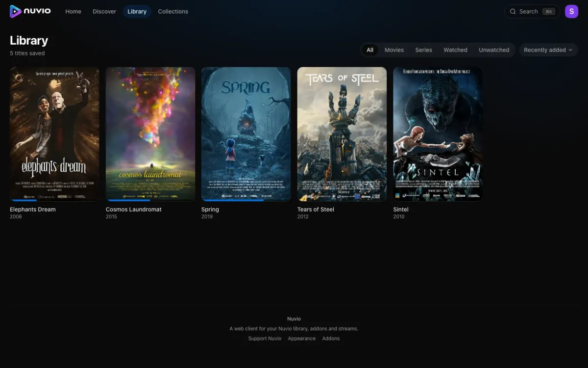This screenshot has width=588, height=368.
Task: Open the Support Nuvio footer link
Action: pos(265,339)
